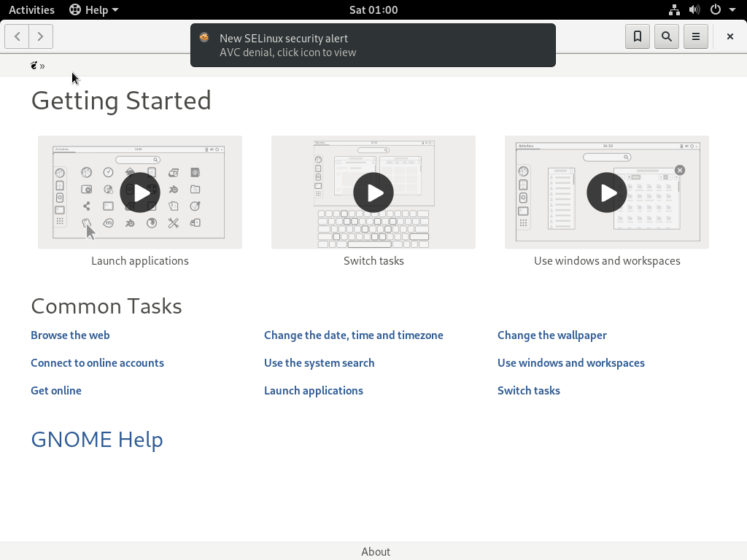Click the GNOME foot breadcrumb icon

tap(34, 66)
